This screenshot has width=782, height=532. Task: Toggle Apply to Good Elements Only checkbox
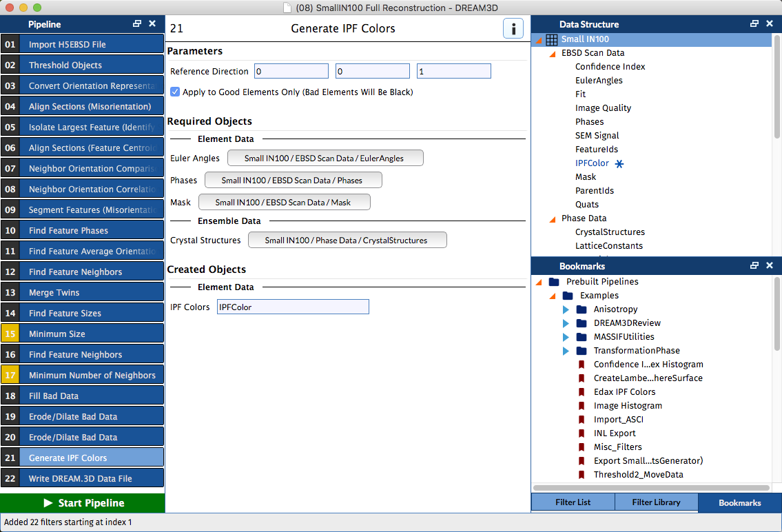click(175, 92)
